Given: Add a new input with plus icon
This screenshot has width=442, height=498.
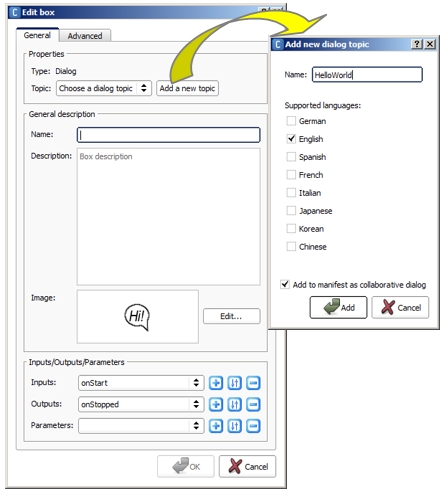Looking at the screenshot, I should pyautogui.click(x=216, y=383).
